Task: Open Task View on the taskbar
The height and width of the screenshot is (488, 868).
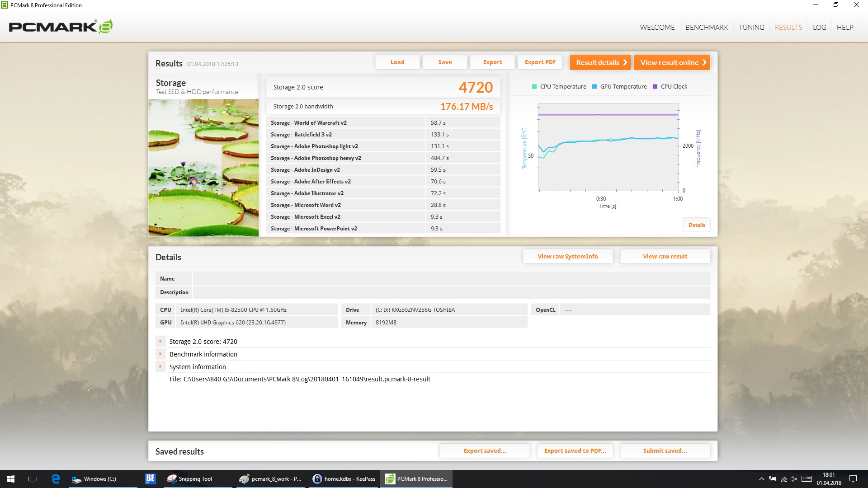Action: click(x=33, y=479)
